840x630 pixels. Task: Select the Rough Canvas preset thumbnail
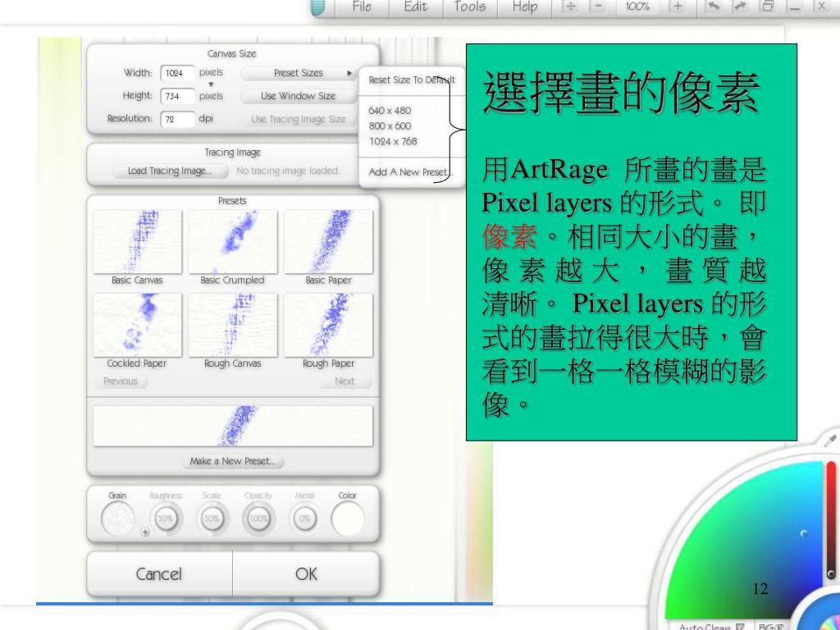[x=232, y=325]
